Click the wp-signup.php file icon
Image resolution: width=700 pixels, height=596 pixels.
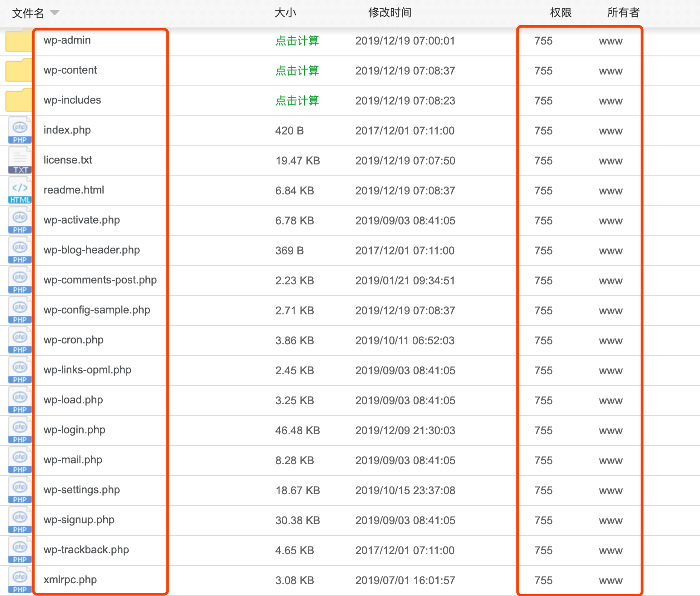(20, 521)
